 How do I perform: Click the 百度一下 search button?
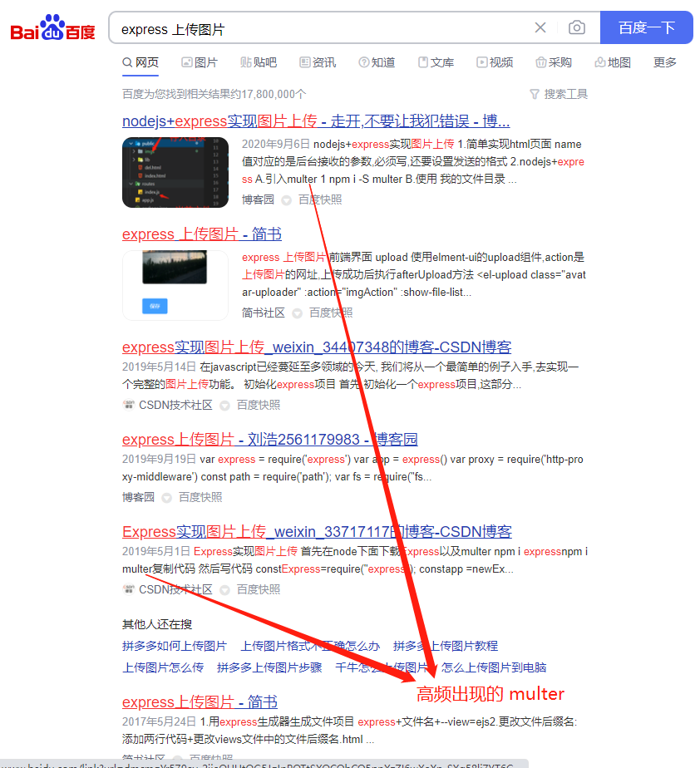[646, 27]
